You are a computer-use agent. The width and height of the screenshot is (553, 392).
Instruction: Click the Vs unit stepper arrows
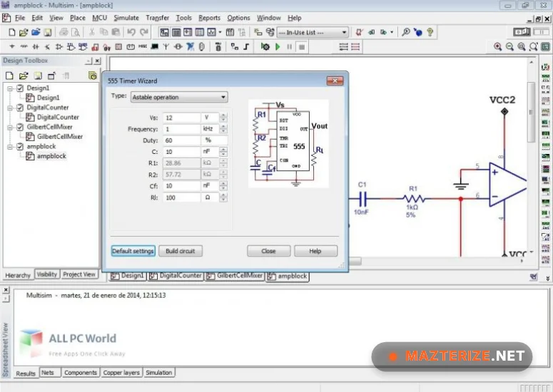(x=223, y=118)
